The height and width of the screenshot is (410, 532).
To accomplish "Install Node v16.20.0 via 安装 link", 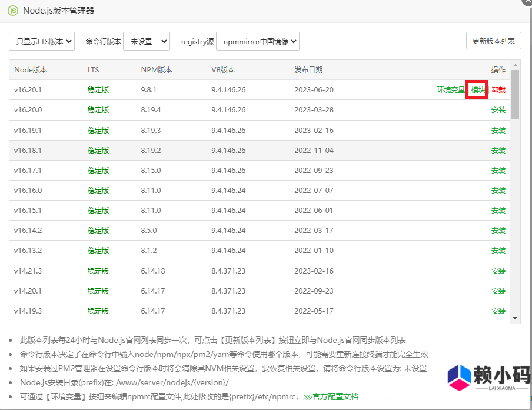I will tap(498, 111).
